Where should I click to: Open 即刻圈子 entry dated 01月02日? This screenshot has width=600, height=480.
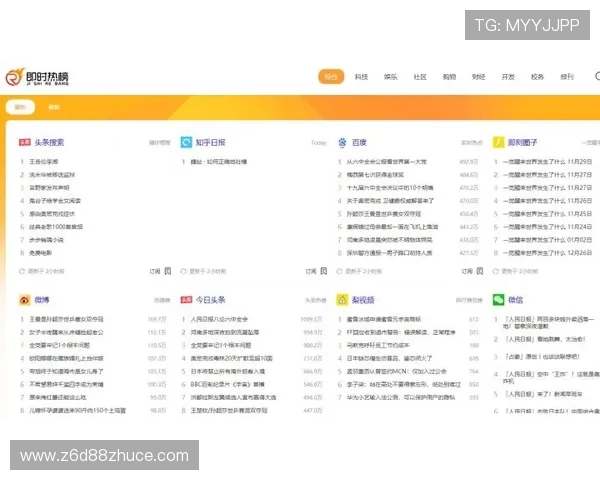pyautogui.click(x=547, y=240)
